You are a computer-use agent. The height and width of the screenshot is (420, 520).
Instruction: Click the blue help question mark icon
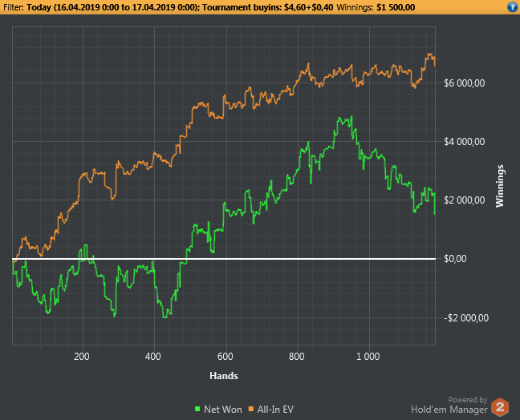pos(512,7)
